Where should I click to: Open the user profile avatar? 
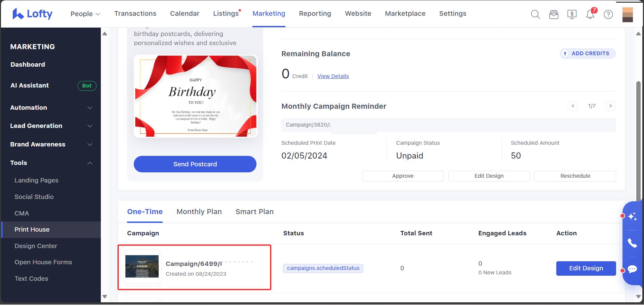628,14
